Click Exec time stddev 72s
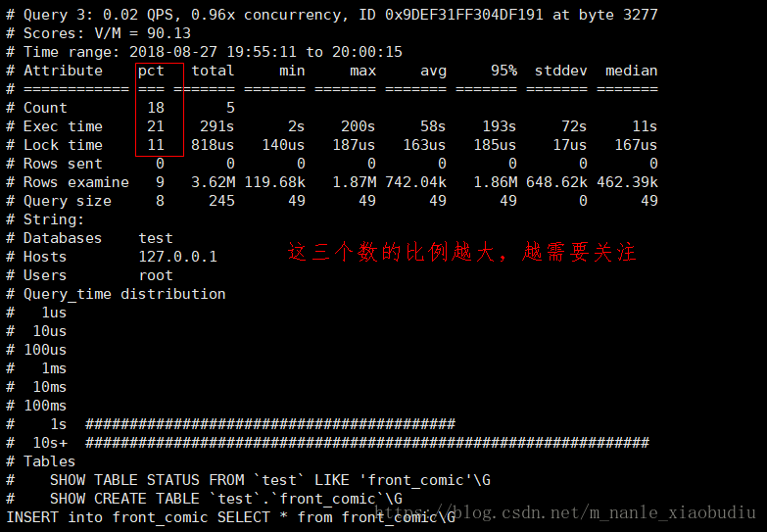Image resolution: width=767 pixels, height=532 pixels. [x=574, y=126]
